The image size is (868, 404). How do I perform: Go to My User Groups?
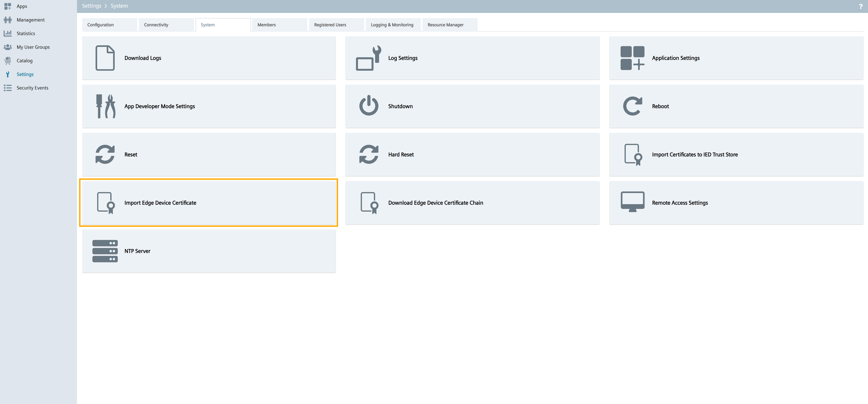point(33,47)
